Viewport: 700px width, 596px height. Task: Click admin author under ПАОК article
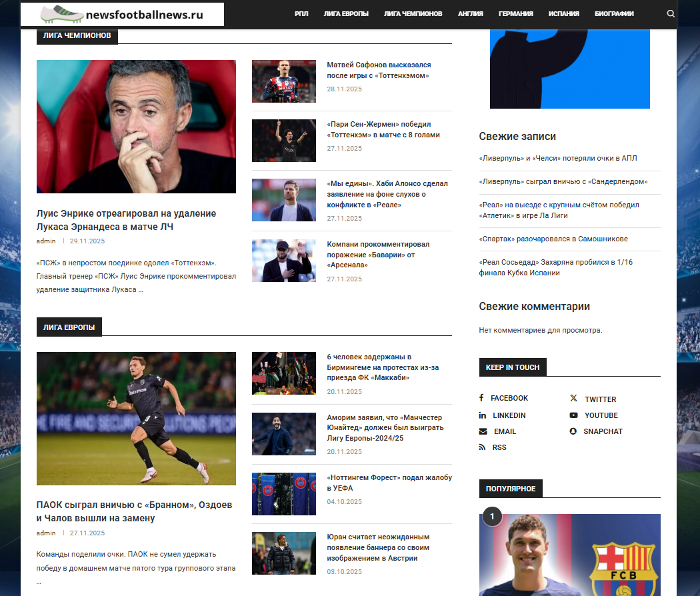46,533
